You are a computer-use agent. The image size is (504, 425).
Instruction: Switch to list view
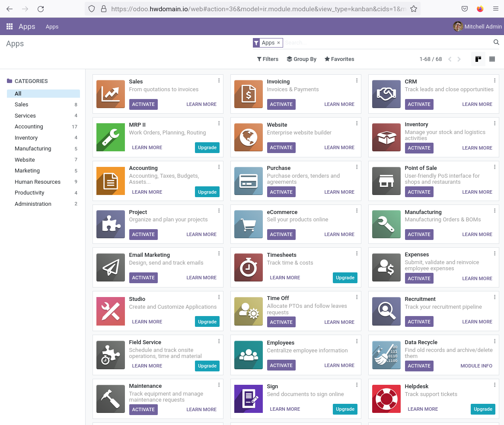point(492,59)
